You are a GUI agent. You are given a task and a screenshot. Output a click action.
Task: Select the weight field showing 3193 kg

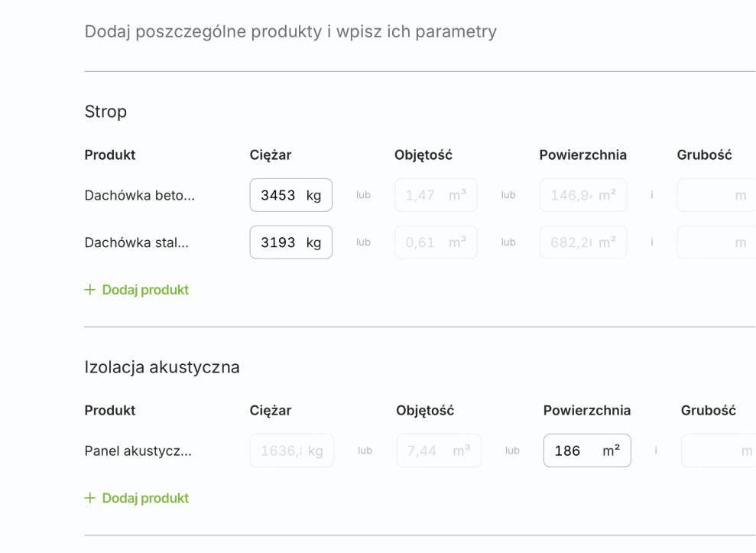click(290, 242)
